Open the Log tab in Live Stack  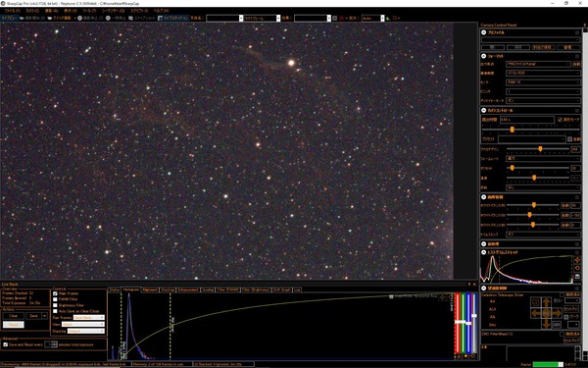297,289
